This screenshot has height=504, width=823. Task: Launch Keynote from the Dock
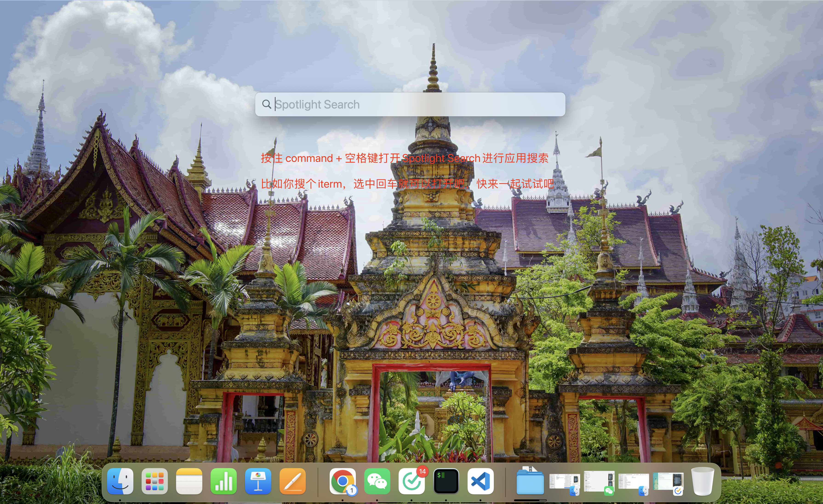pos(258,481)
